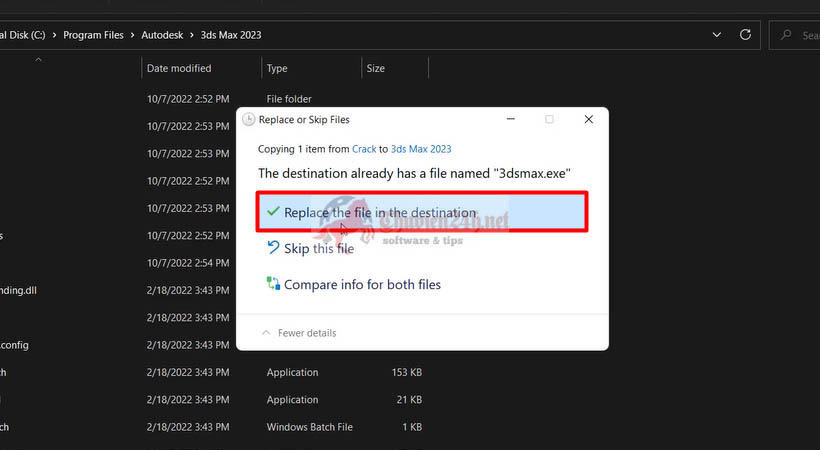
Task: Click the blue Skip arrow icon
Action: tap(272, 248)
